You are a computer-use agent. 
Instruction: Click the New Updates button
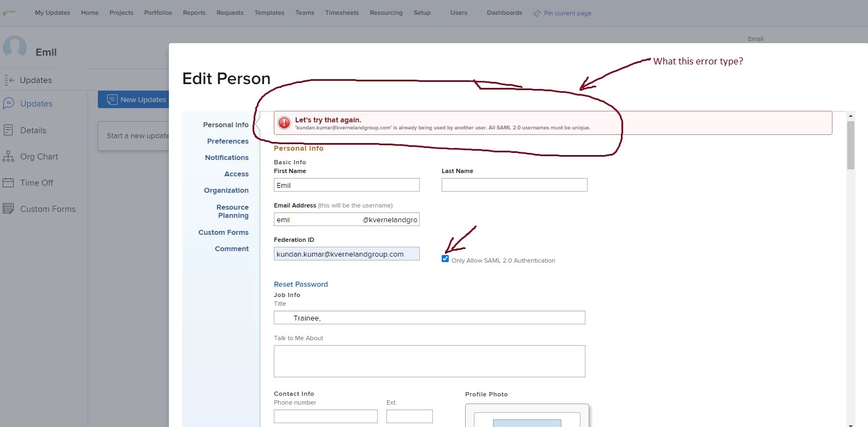[133, 99]
